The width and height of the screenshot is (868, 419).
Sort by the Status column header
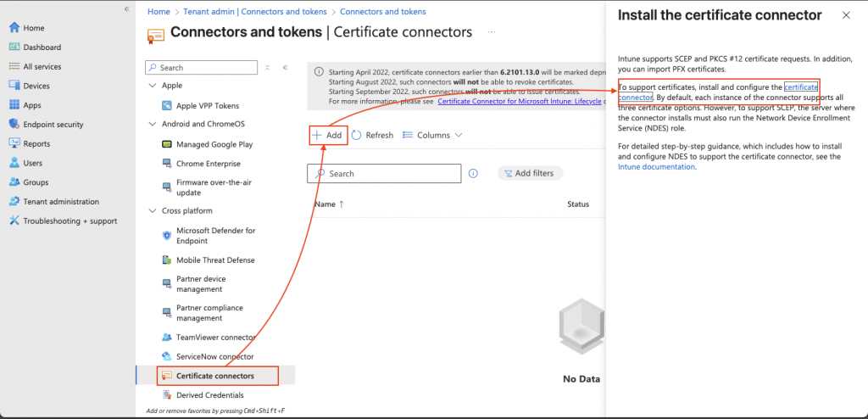pyautogui.click(x=578, y=204)
